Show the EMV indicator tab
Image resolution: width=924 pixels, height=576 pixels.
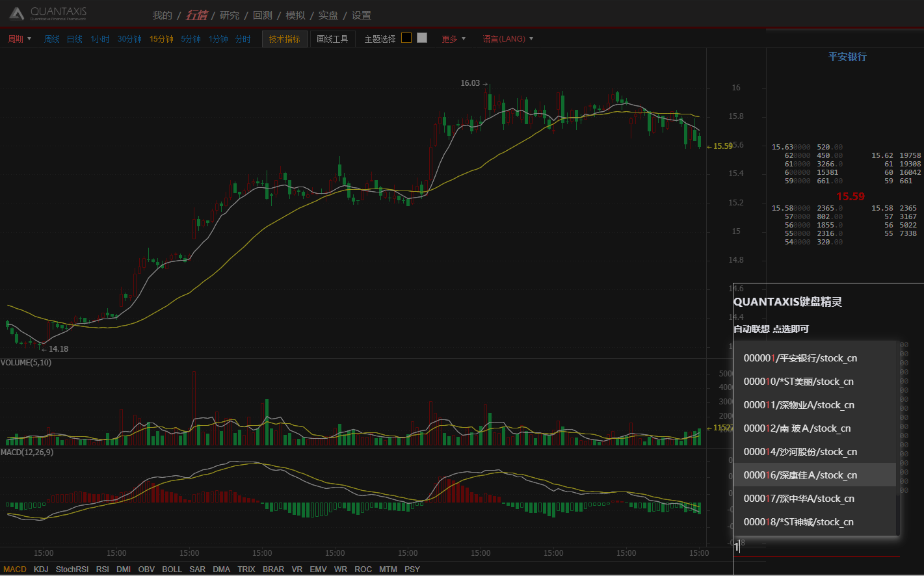click(319, 569)
